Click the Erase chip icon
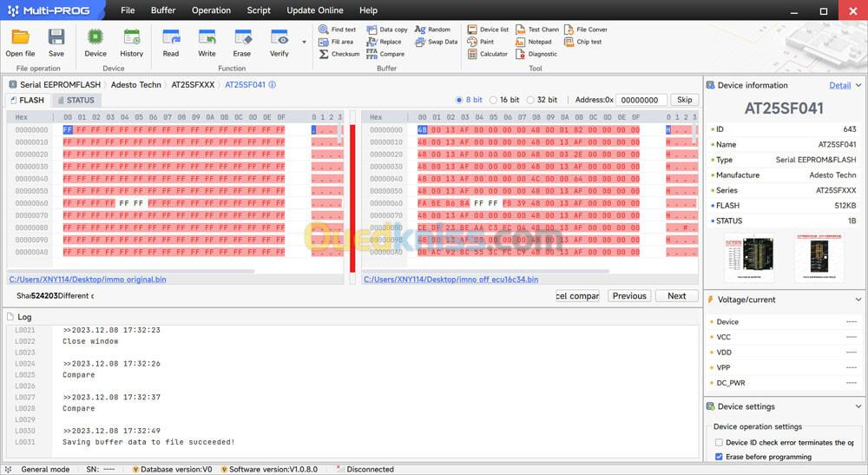Image resolution: width=868 pixels, height=475 pixels. (242, 37)
